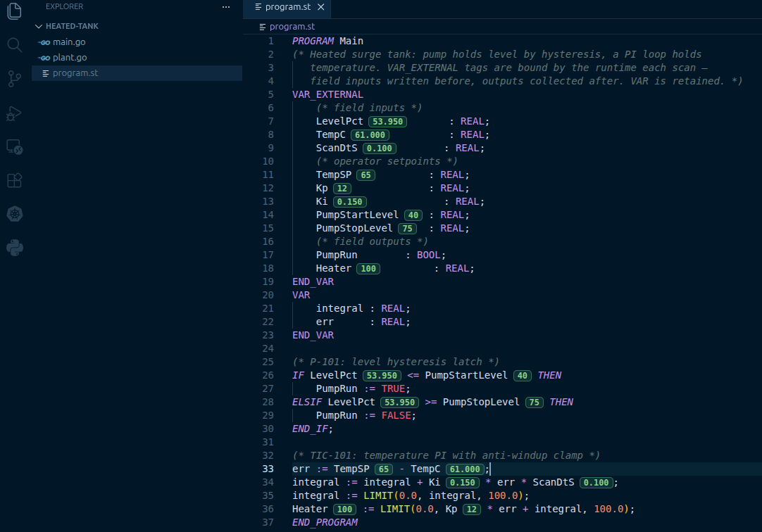Click file icon beside program.st in explorer
The height and width of the screenshot is (532, 762).
click(45, 73)
